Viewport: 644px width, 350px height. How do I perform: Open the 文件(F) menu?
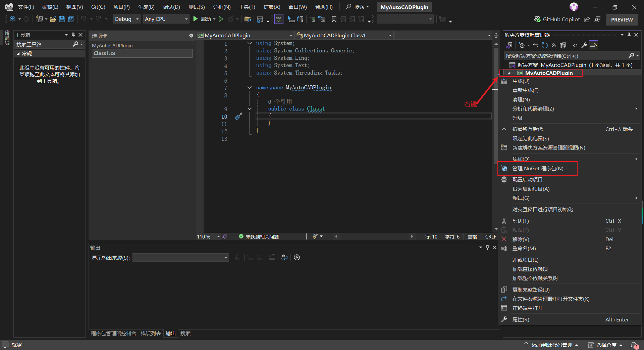[26, 7]
